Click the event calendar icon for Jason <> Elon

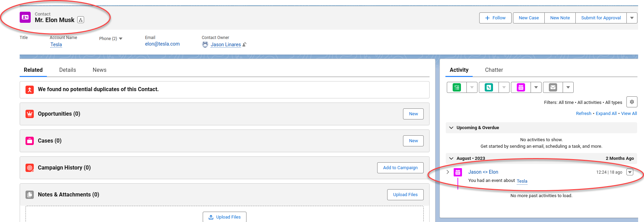tap(458, 172)
